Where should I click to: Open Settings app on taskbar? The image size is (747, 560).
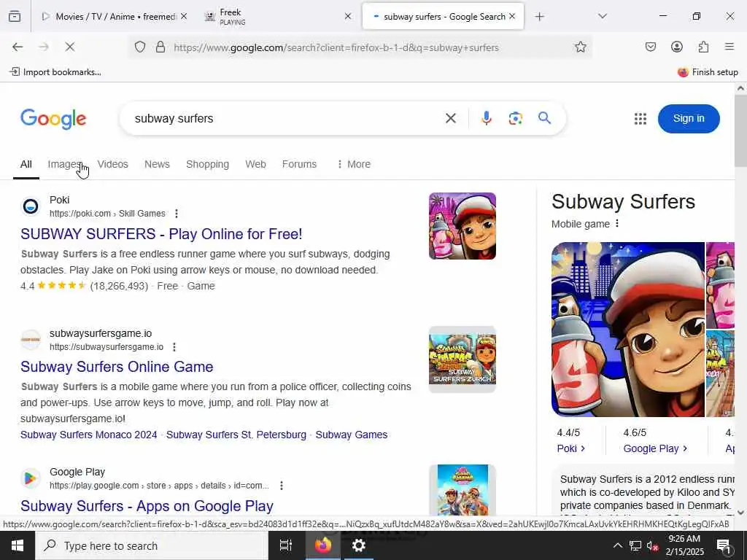coord(358,545)
